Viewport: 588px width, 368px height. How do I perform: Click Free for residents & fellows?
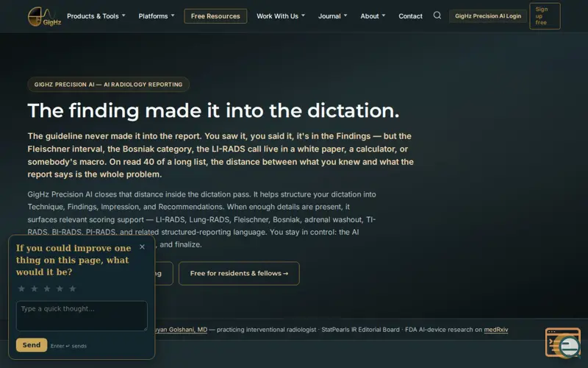[239, 273]
